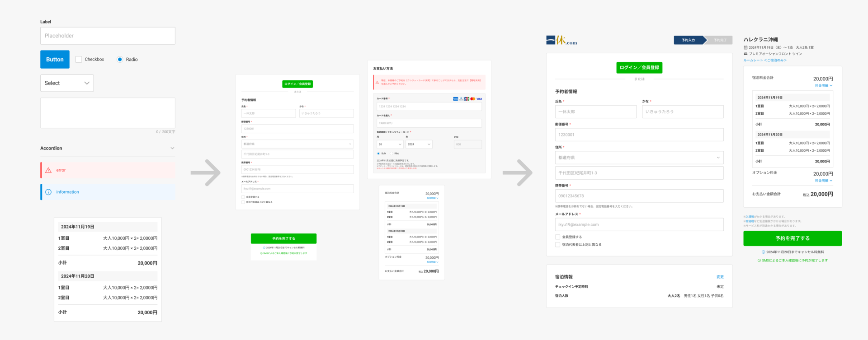Open the ルームレート <ご宿泊のみ> link

pyautogui.click(x=765, y=60)
